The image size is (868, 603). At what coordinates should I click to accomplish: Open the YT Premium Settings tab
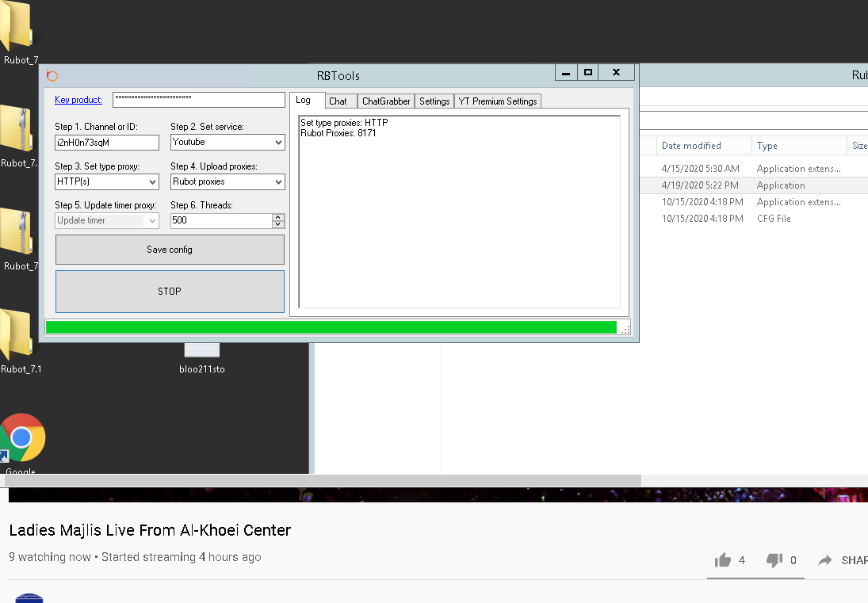[x=498, y=101]
